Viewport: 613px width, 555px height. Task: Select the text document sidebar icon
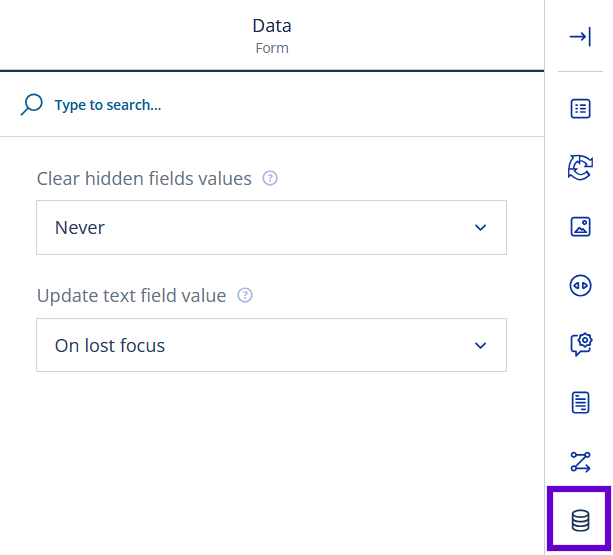[580, 403]
